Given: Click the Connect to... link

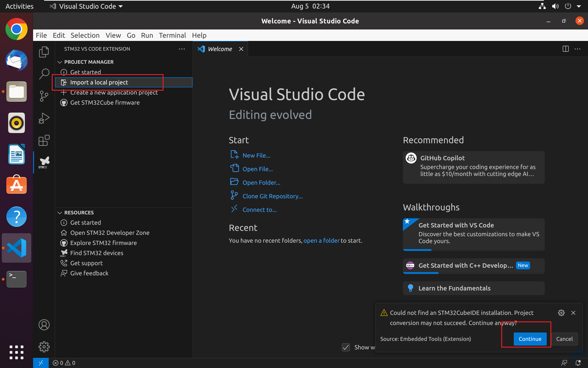Looking at the screenshot, I should coord(260,210).
